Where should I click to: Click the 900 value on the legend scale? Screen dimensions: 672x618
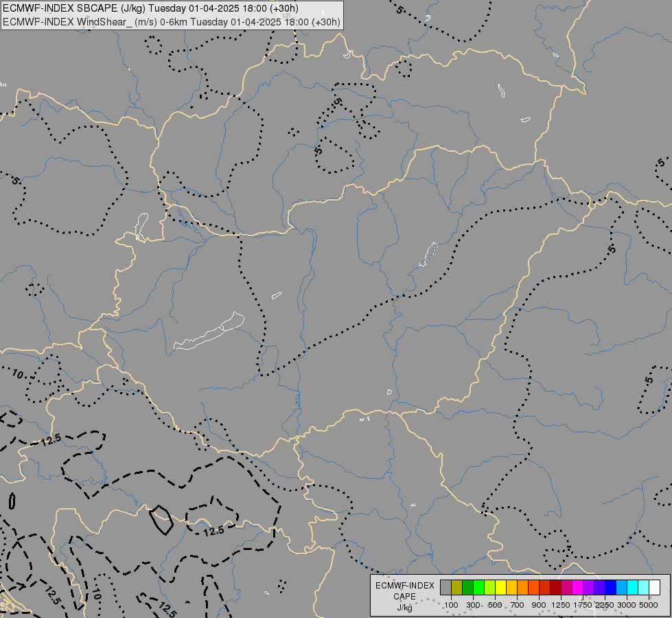(x=539, y=605)
